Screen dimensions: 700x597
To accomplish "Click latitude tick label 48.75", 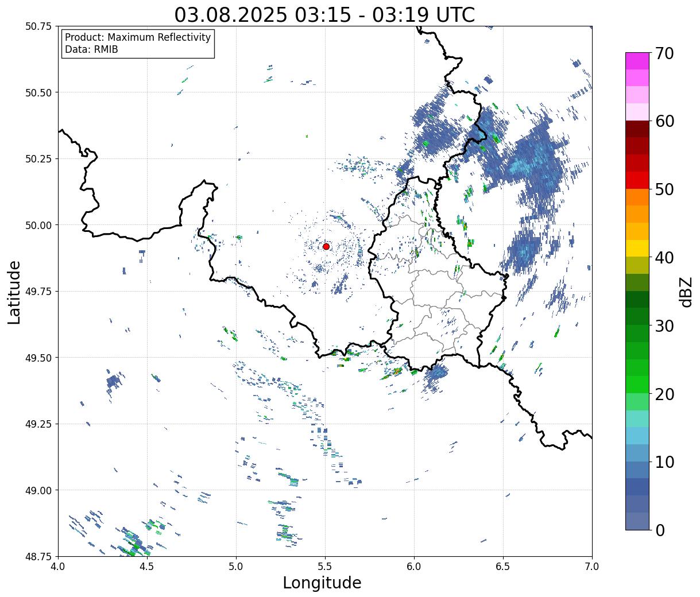I will point(38,556).
